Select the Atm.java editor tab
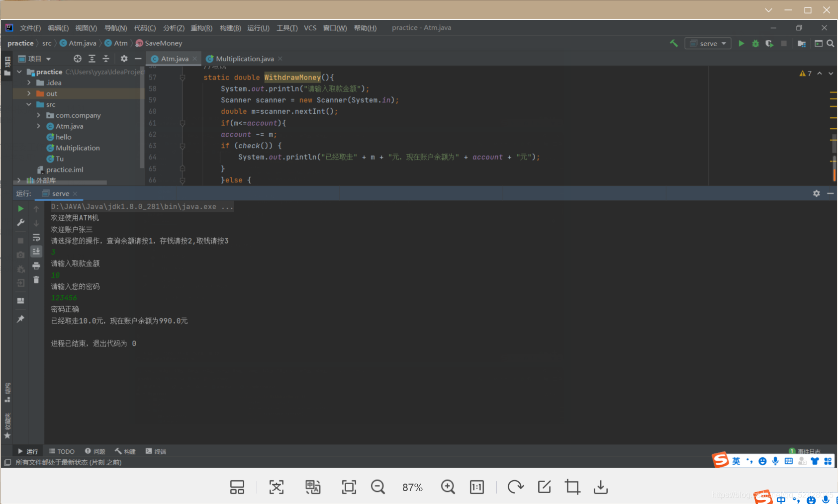The image size is (838, 504). (x=175, y=59)
